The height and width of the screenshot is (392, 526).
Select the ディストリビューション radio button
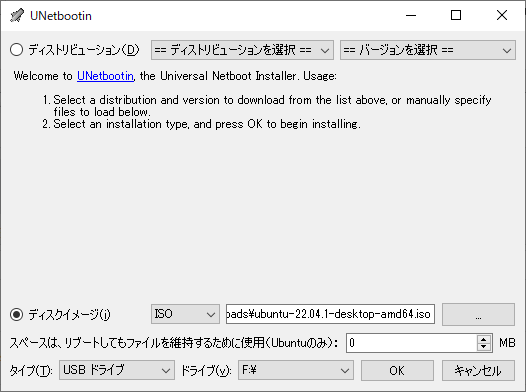[x=16, y=50]
